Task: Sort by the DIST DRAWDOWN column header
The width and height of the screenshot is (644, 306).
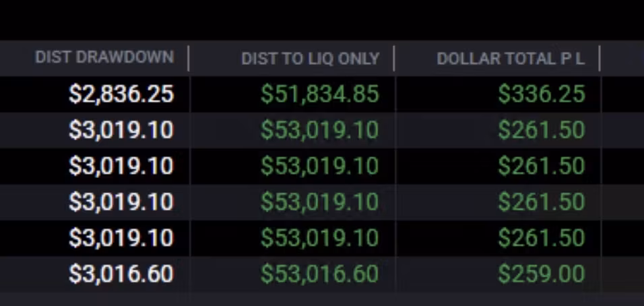Action: coord(104,58)
